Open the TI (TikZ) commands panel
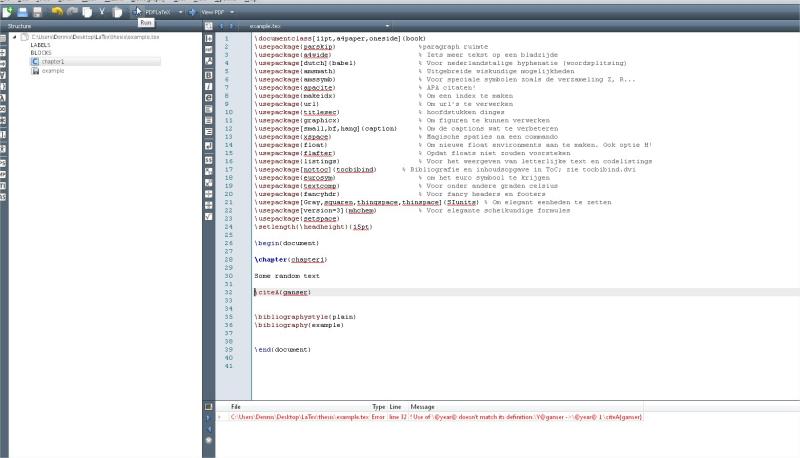The image size is (800, 458). (3, 186)
